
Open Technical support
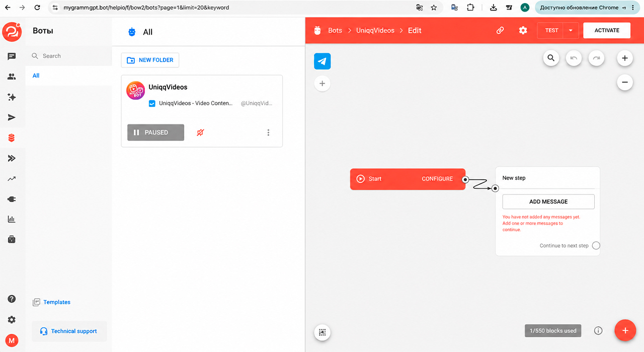(69, 331)
